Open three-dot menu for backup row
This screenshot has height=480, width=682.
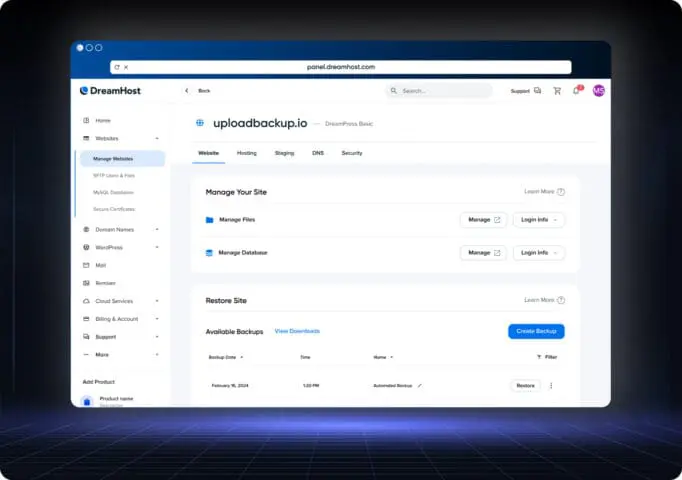tap(551, 386)
